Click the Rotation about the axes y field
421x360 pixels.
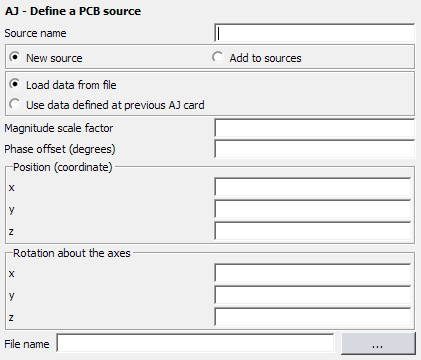[313, 295]
